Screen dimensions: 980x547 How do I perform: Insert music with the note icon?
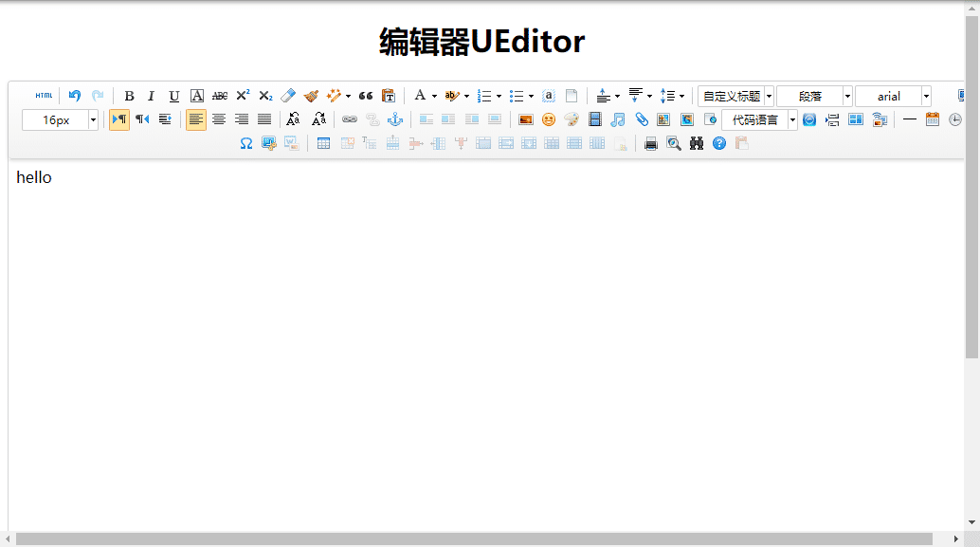[618, 119]
